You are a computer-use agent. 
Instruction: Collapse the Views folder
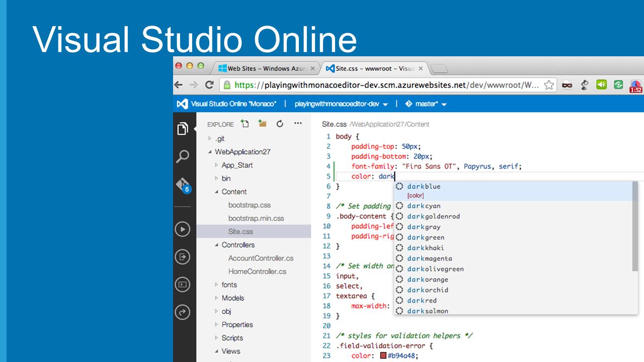click(217, 351)
